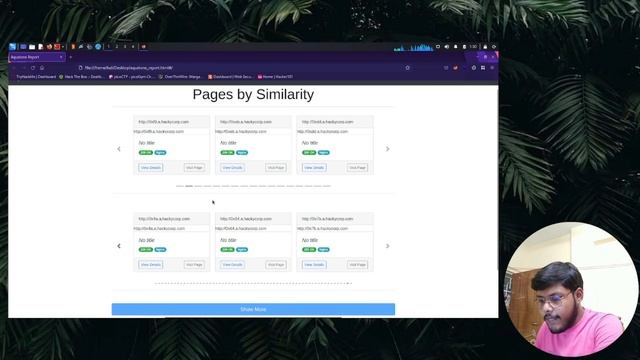Click the round extension icon in the toolbar
Screen dimensions: 640x360
pyautogui.click(x=474, y=68)
